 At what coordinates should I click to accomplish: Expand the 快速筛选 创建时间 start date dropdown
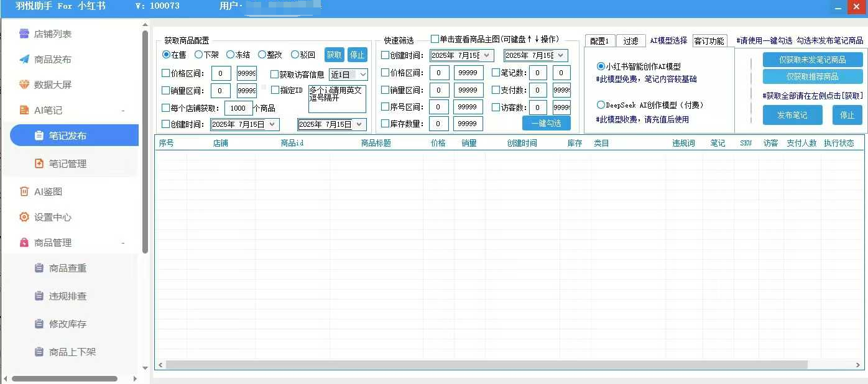coord(487,55)
